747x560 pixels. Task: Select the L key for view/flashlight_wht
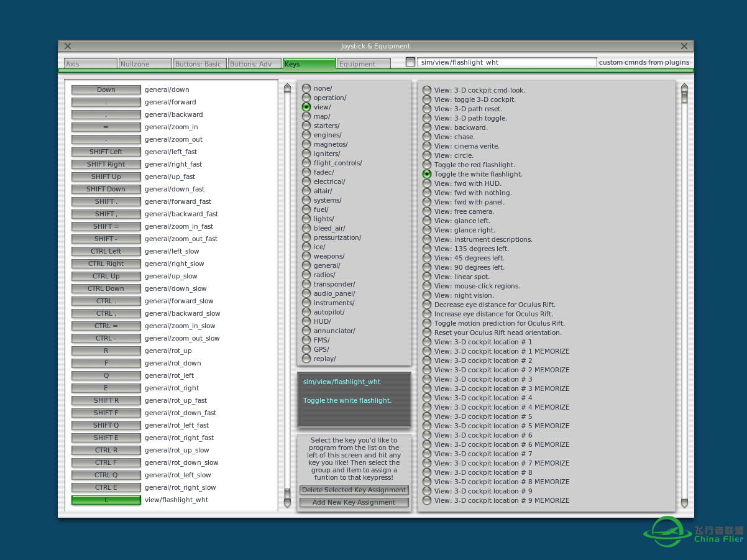pos(106,500)
